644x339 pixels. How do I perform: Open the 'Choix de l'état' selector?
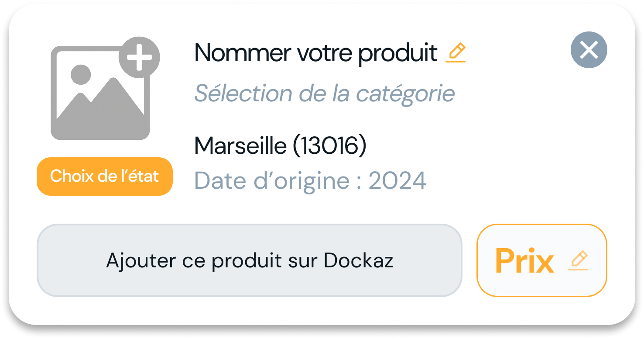tap(105, 176)
